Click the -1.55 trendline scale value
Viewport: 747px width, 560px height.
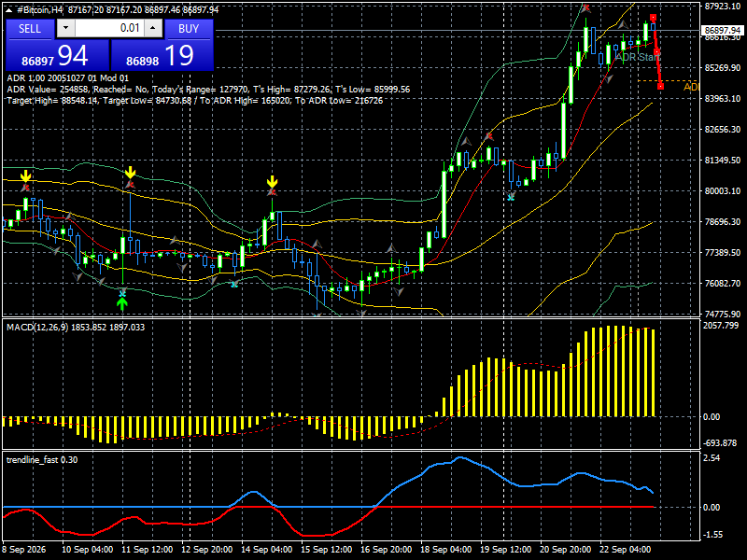pos(712,535)
